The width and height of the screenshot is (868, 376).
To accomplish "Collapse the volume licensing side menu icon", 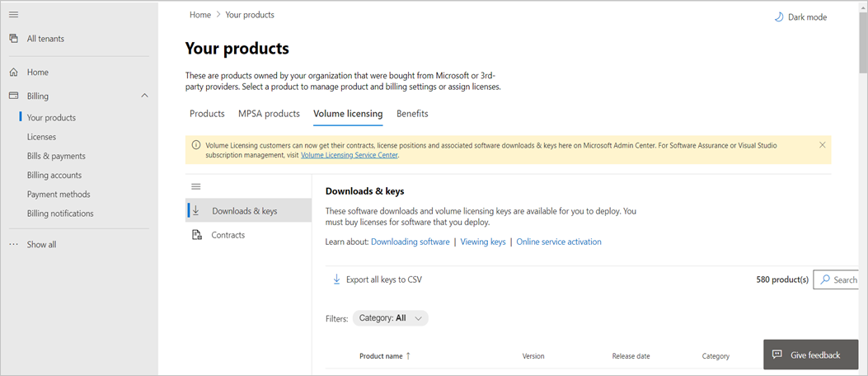I will (x=195, y=186).
